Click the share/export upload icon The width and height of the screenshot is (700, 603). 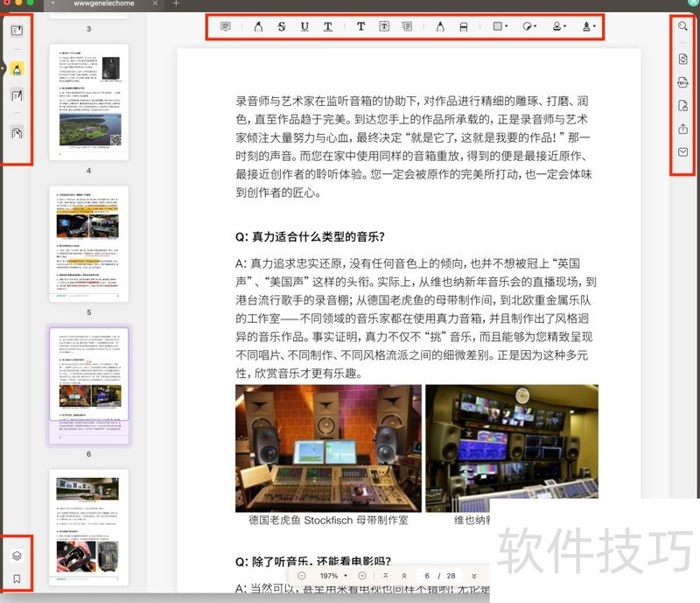tap(682, 129)
